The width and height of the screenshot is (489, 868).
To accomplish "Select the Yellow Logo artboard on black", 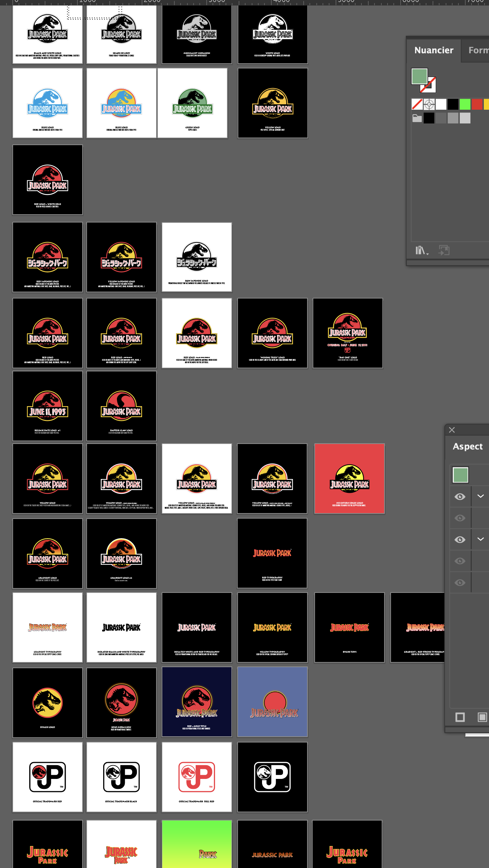I will 273,103.
